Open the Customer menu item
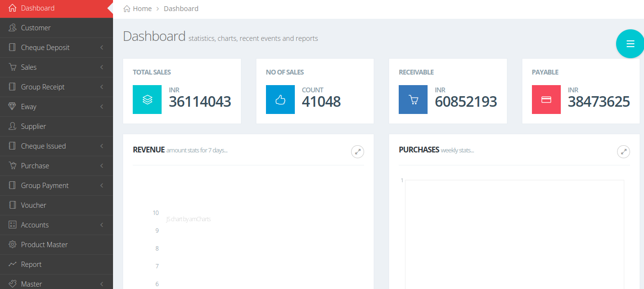The height and width of the screenshot is (289, 644). 36,28
